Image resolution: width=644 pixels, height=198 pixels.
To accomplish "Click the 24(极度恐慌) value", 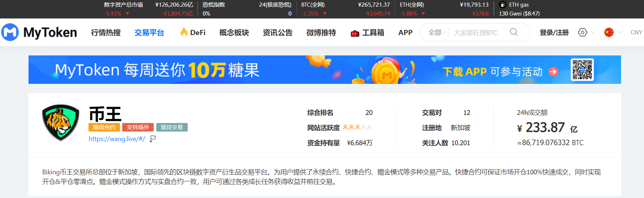I will click(275, 5).
